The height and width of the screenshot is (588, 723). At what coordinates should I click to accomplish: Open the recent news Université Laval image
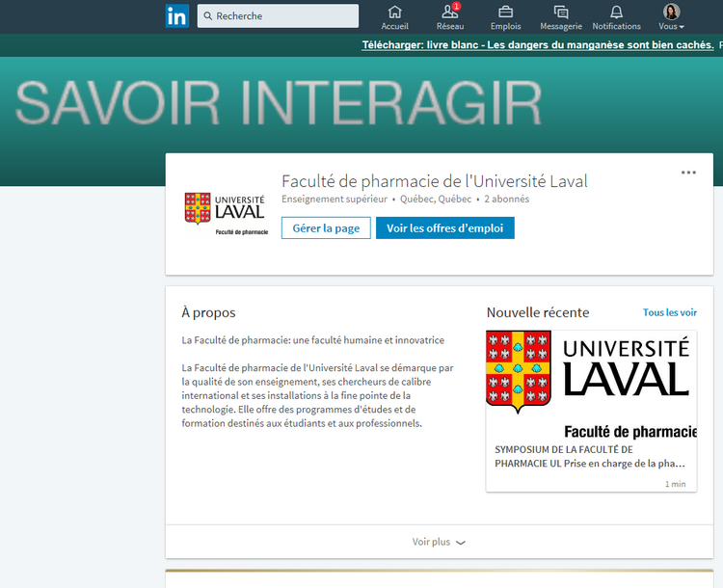click(x=591, y=385)
